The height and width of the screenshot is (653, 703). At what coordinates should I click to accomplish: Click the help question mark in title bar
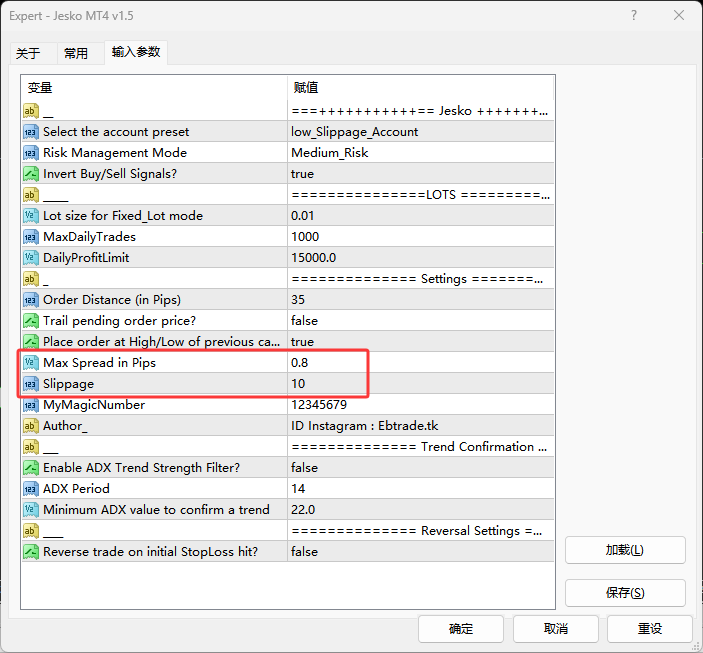pos(635,16)
